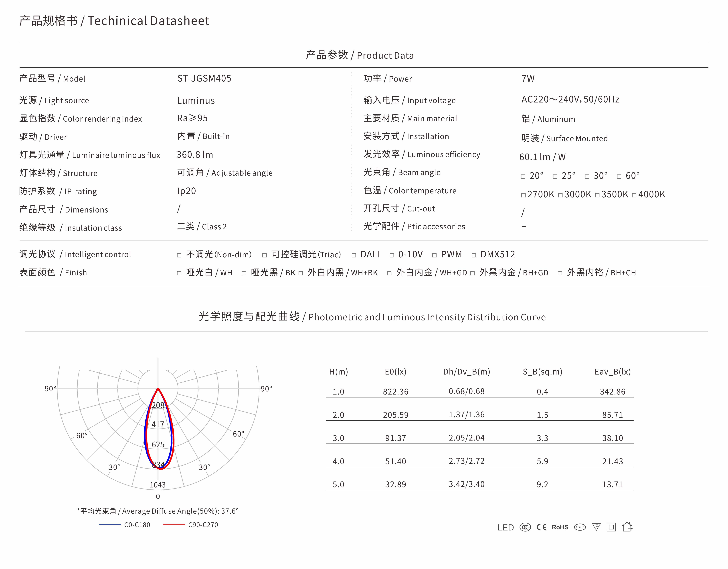Tick the 20° beam angle checkbox

click(x=523, y=177)
